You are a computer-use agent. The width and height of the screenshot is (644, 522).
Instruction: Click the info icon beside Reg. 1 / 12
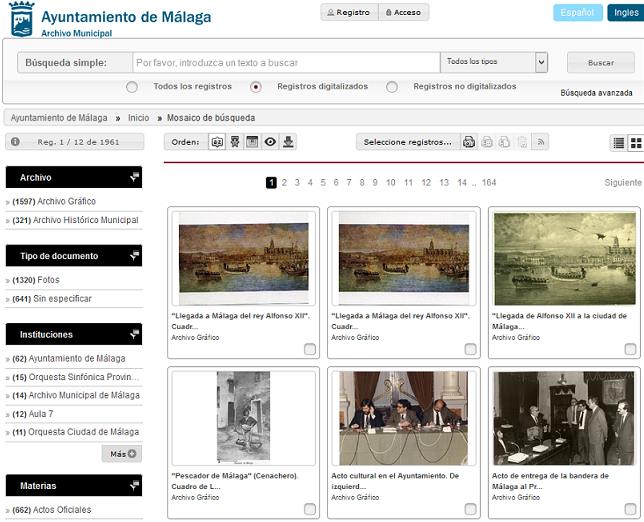pos(15,142)
